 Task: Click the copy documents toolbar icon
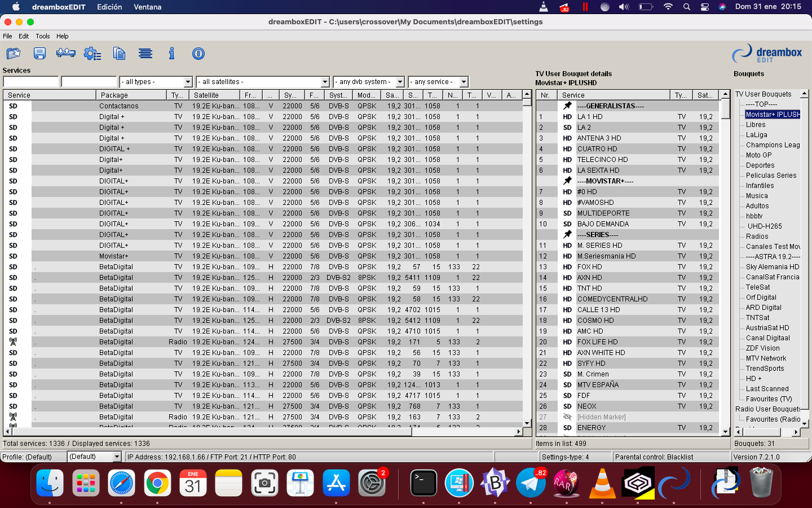coord(119,54)
